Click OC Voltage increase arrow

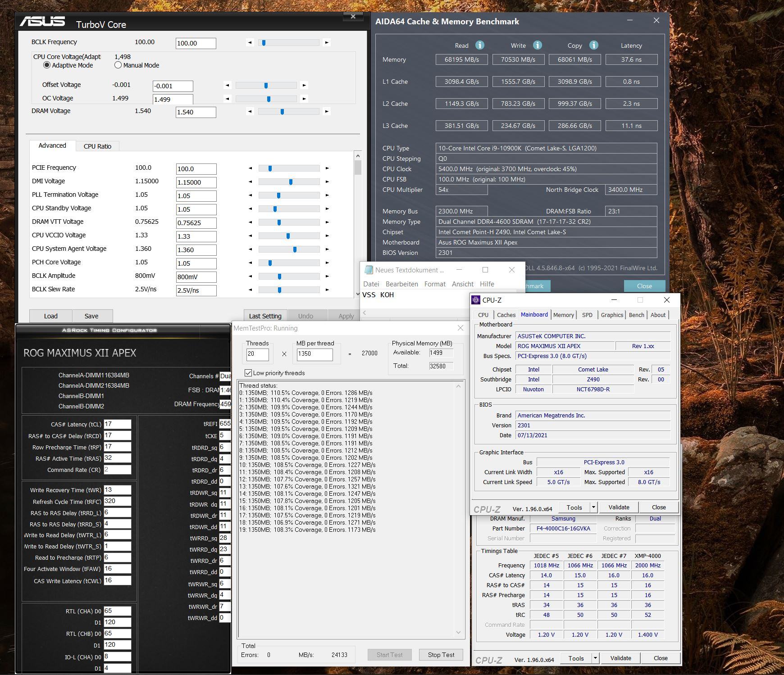coord(304,99)
